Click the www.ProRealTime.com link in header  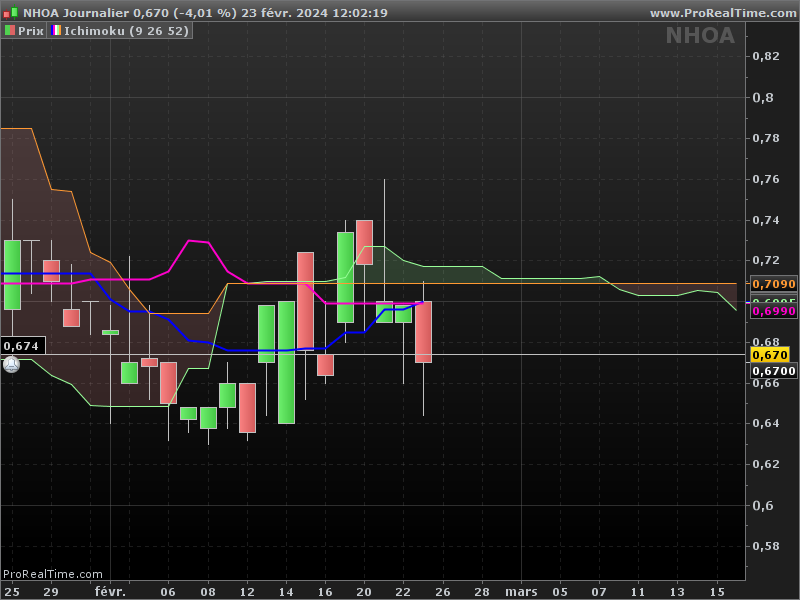723,13
